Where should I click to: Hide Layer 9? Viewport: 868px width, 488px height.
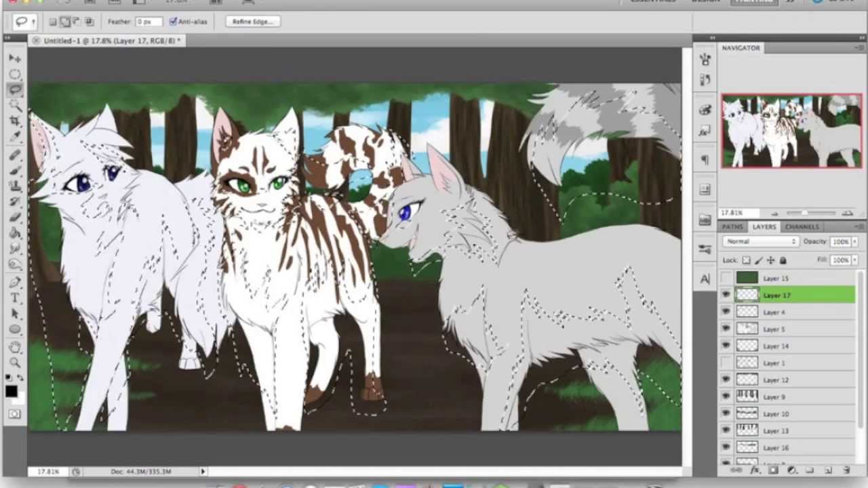[x=726, y=396]
